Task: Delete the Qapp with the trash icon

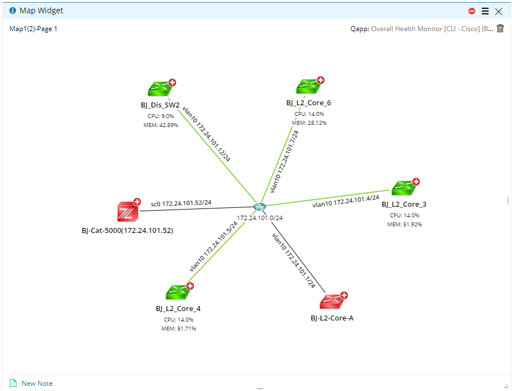Action: tap(500, 28)
